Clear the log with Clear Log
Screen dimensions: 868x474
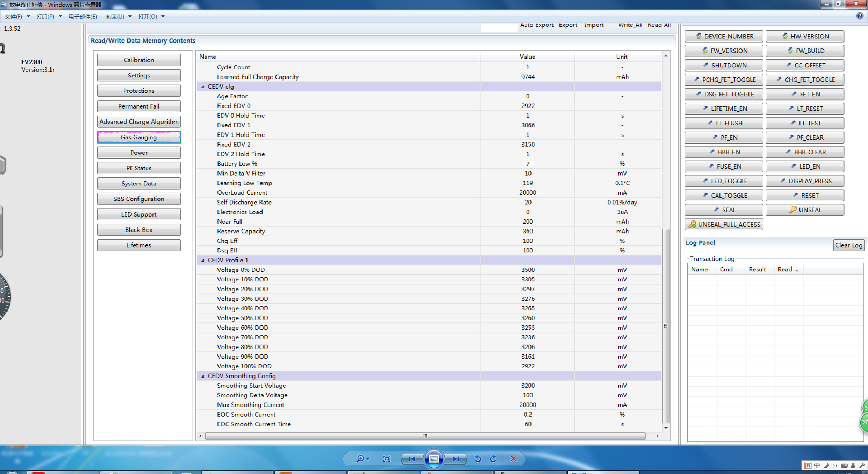849,245
